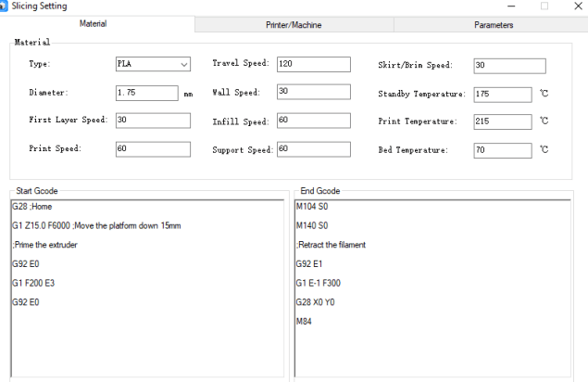Edit the Print Temperature field
Viewport: 588px width, 382px height.
[502, 121]
